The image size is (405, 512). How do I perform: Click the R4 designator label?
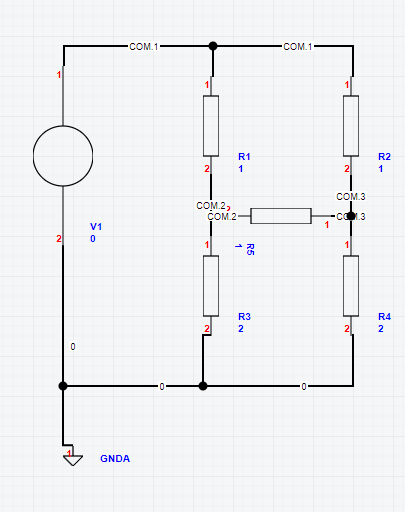point(384,317)
